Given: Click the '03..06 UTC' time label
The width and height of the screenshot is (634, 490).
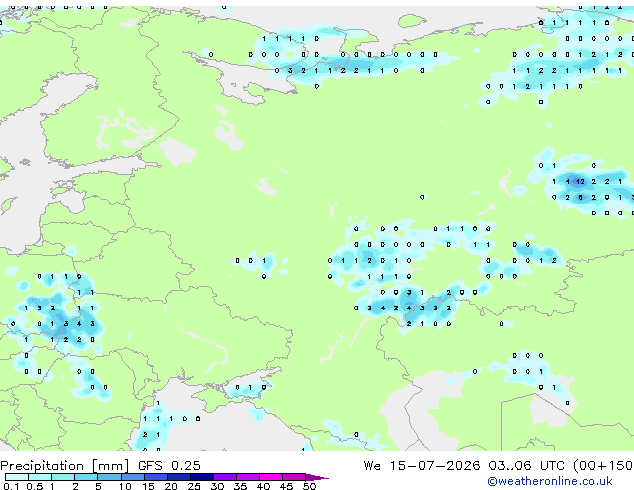Looking at the screenshot, I should pos(526,466).
